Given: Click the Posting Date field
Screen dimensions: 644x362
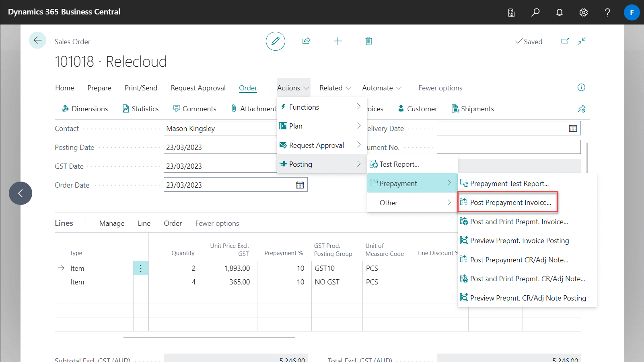Looking at the screenshot, I should (220, 147).
